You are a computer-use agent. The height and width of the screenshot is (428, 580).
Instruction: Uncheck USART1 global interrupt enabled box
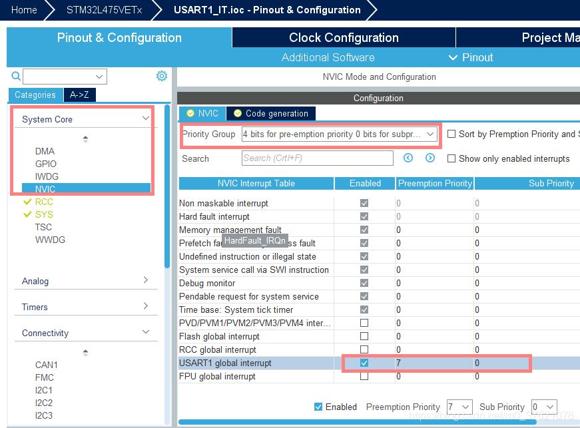[364, 363]
